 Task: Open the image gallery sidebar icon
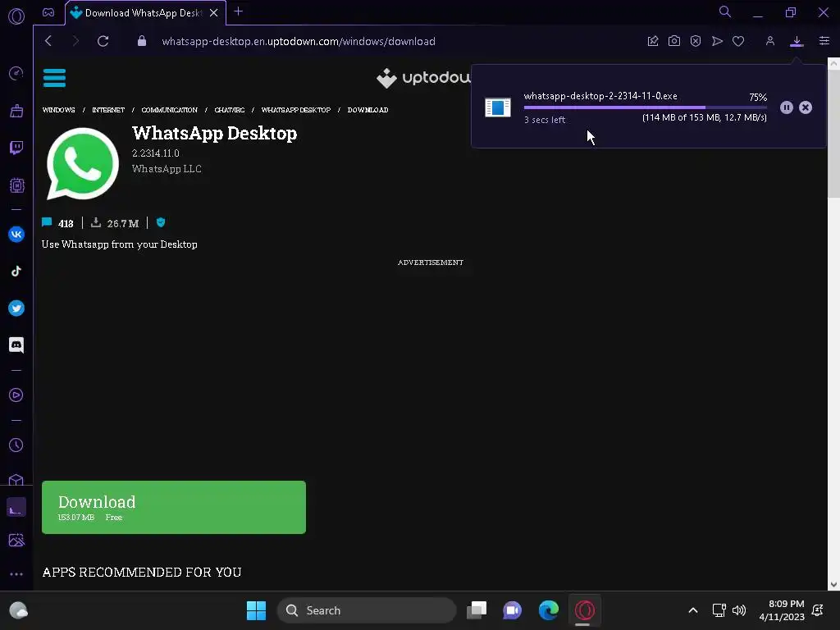coord(16,540)
